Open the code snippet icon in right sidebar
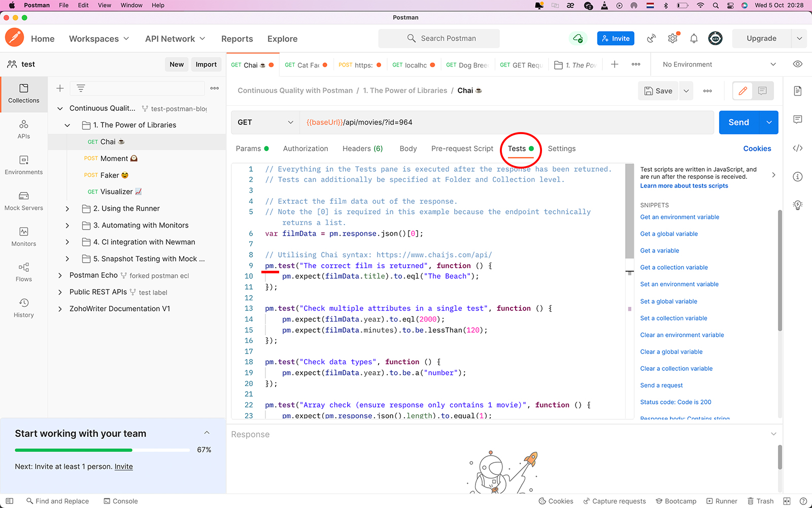The width and height of the screenshot is (812, 508). click(x=798, y=148)
